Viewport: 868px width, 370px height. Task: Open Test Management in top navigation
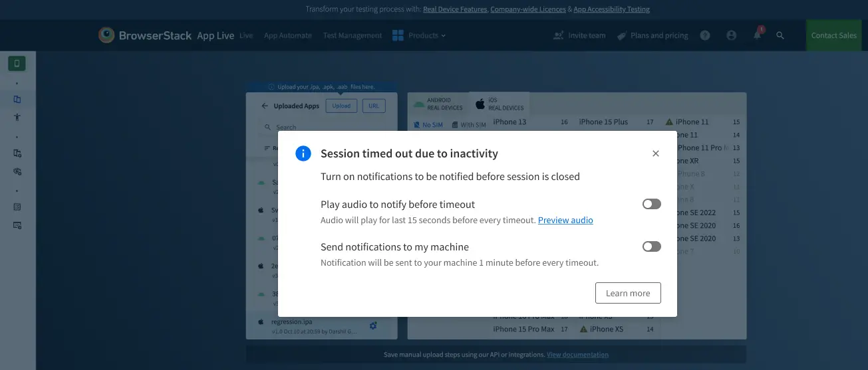coord(353,35)
